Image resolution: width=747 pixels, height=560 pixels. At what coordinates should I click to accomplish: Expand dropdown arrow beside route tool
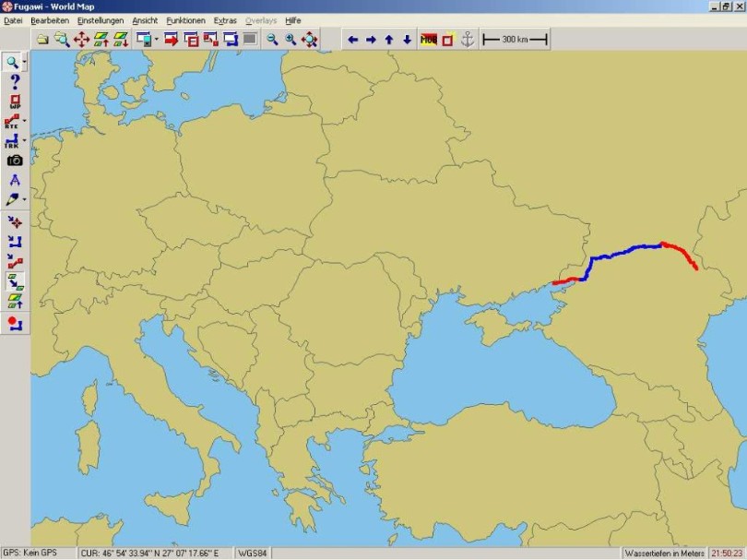25,121
